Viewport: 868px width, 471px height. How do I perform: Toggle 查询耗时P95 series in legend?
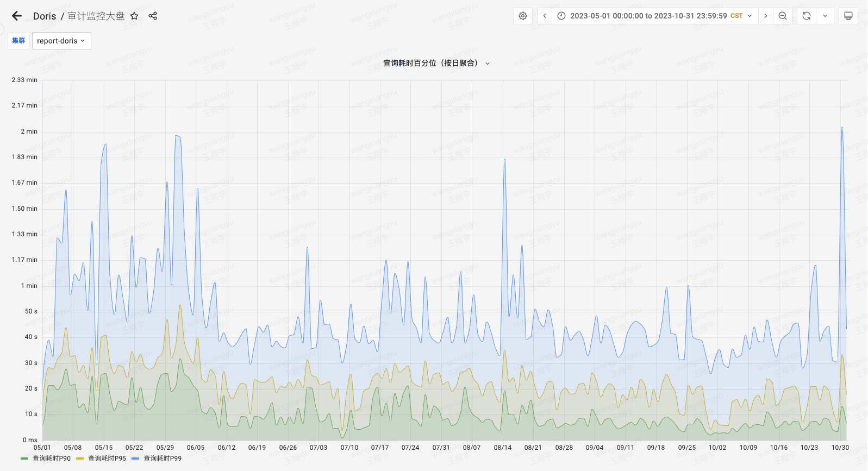(107, 459)
